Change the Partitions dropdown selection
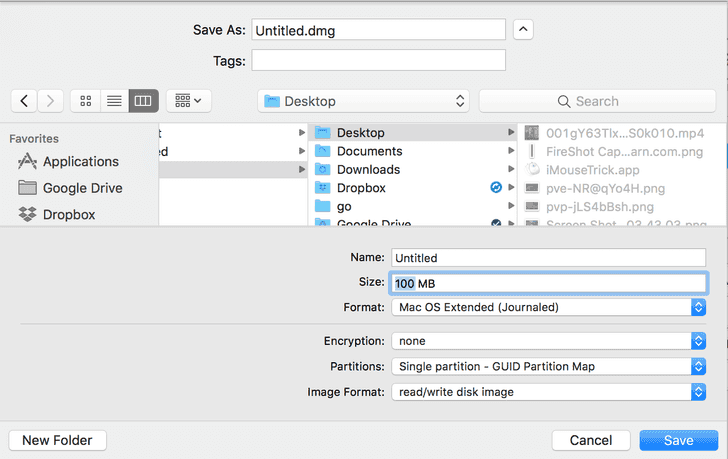The width and height of the screenshot is (728, 459). pyautogui.click(x=548, y=366)
